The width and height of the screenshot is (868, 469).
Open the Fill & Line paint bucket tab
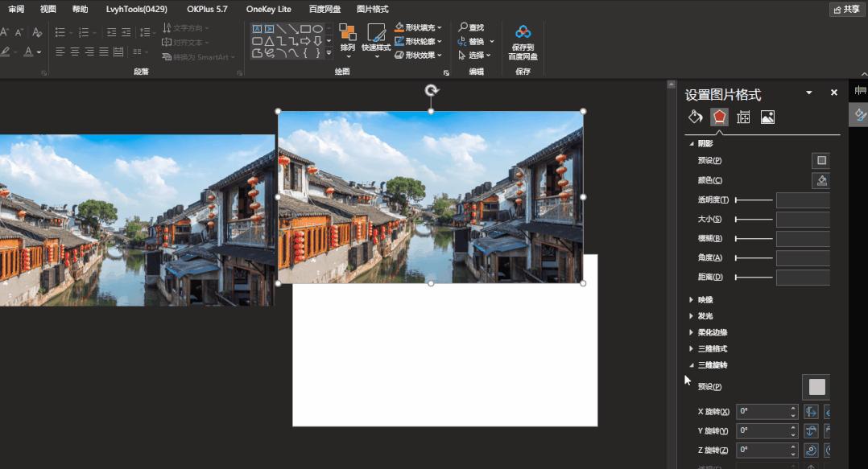click(x=695, y=117)
